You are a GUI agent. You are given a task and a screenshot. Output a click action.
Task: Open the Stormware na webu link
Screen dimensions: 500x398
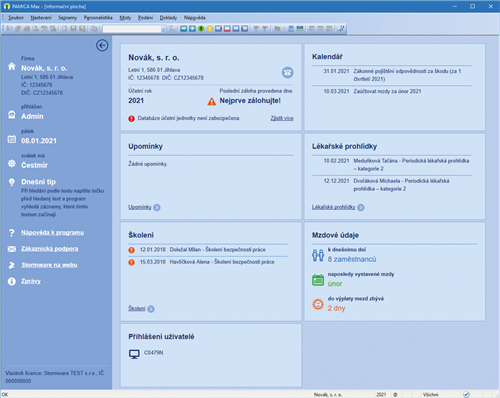point(49,265)
